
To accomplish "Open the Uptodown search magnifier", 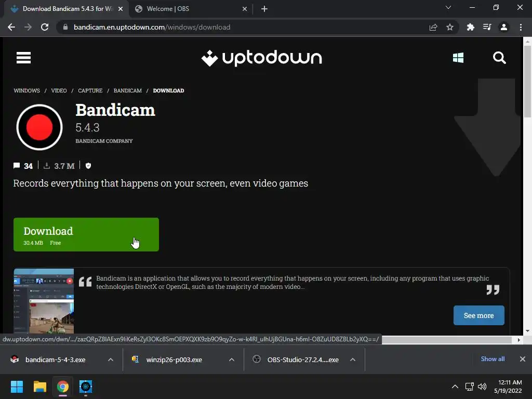I will click(x=499, y=58).
